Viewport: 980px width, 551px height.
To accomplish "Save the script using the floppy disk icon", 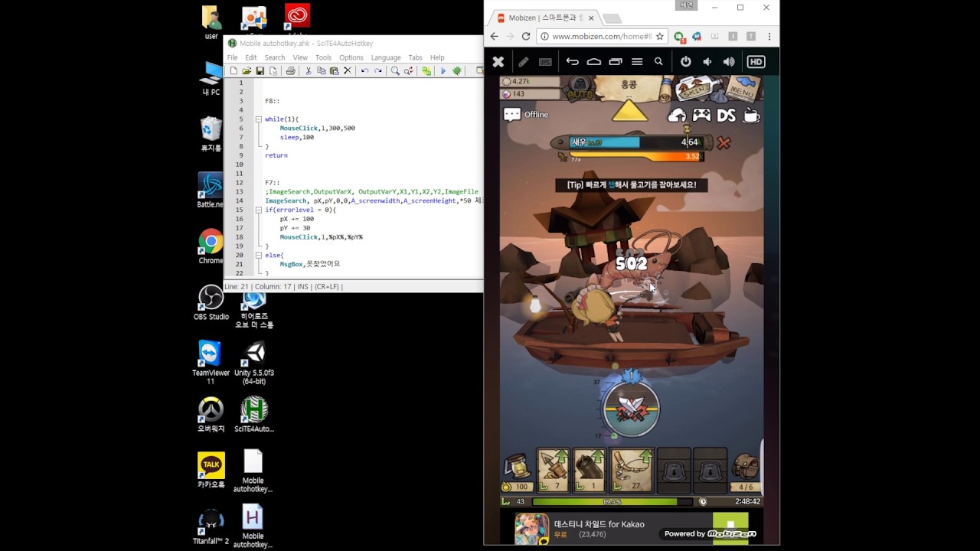I will click(x=260, y=70).
